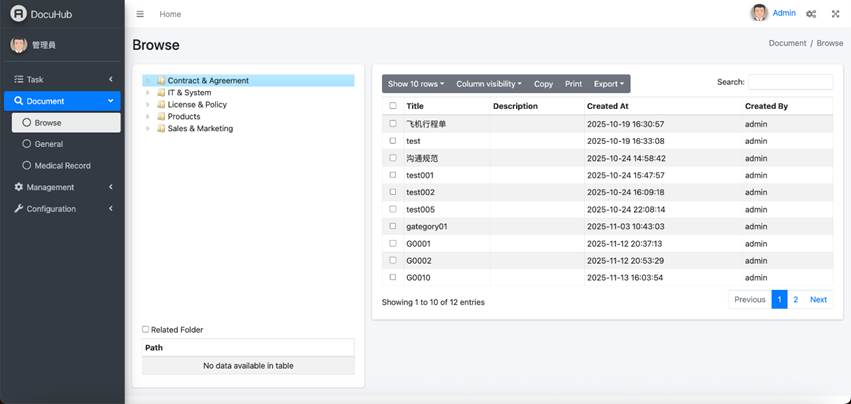Expand the Task menu chevron
851x404 pixels.
pos(111,79)
